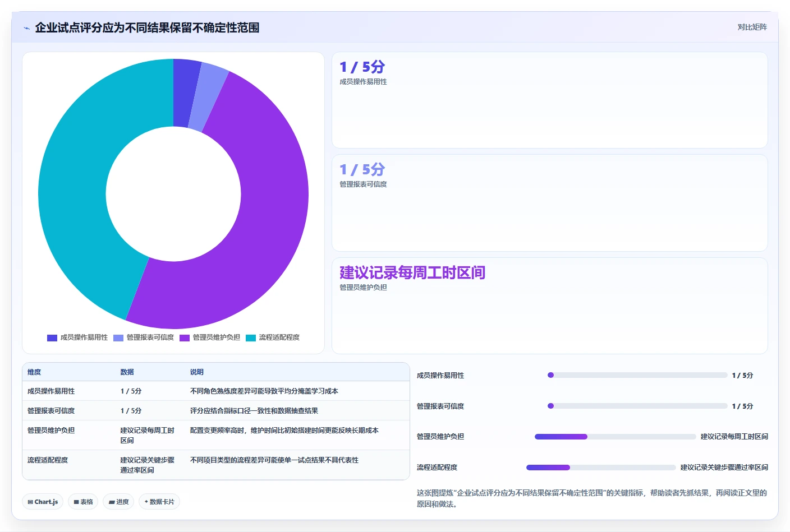Toggle 流程适配程度 legend color swatch
This screenshot has height=532, width=790.
pyautogui.click(x=251, y=337)
